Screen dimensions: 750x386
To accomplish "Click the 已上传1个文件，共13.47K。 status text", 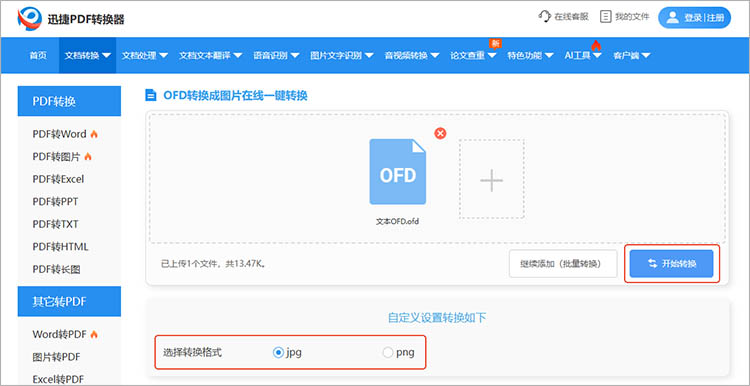I will coord(213,264).
